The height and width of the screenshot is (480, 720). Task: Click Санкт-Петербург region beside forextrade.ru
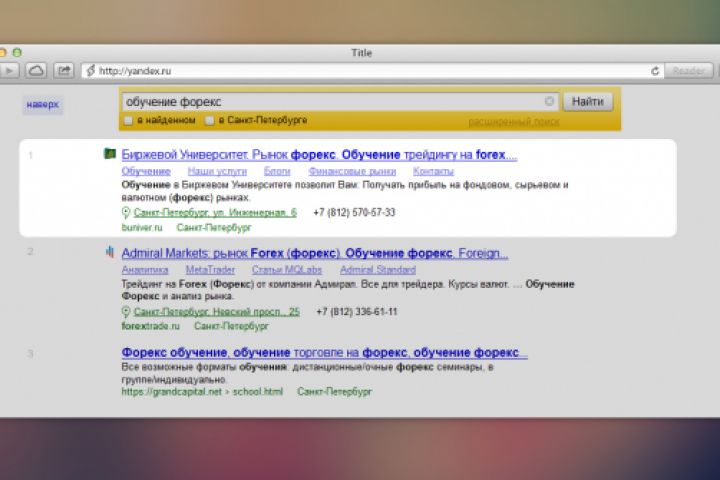click(231, 326)
